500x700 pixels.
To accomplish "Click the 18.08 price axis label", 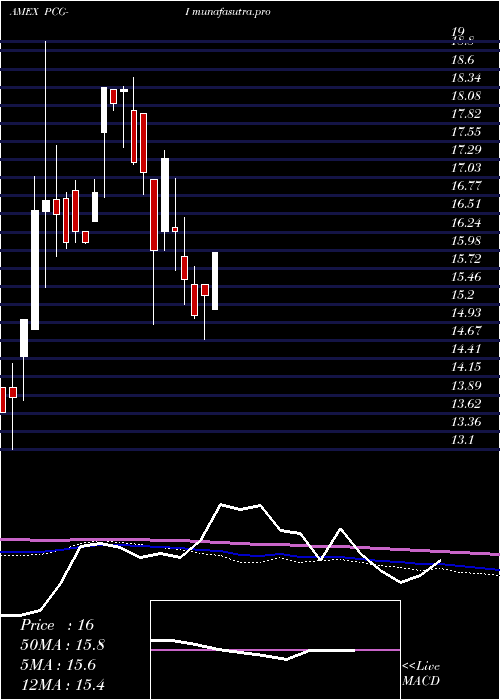I will tap(466, 96).
